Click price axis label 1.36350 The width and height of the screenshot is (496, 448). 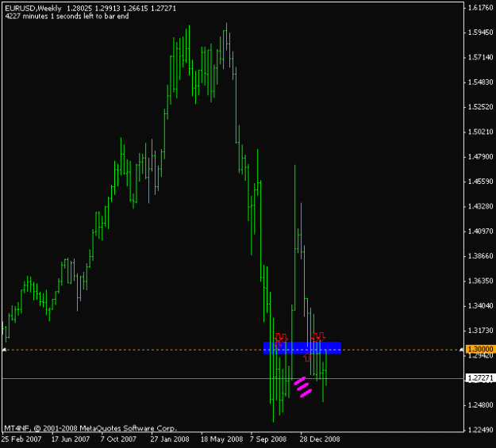(480, 281)
